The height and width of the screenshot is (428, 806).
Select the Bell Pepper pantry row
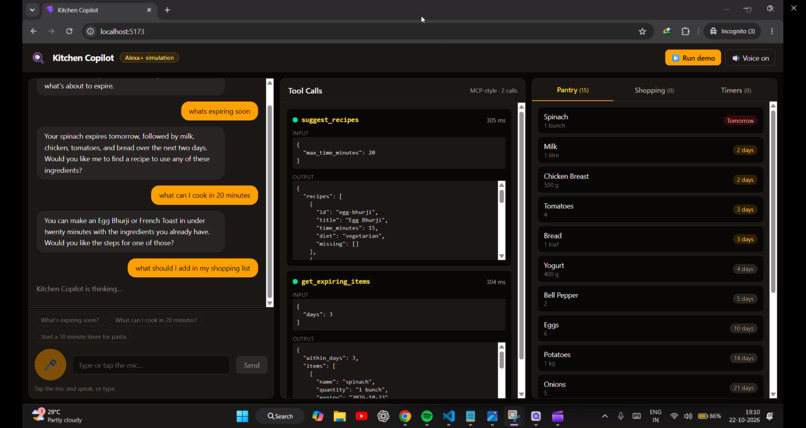(x=650, y=299)
